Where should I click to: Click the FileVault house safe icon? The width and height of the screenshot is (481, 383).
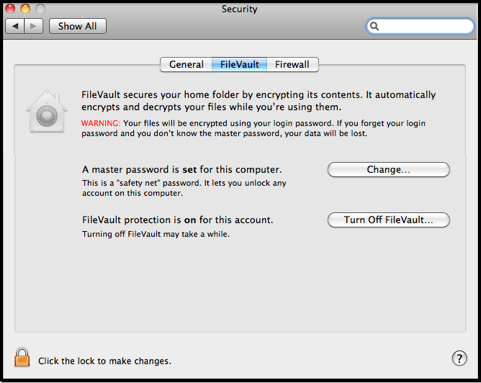click(x=47, y=111)
